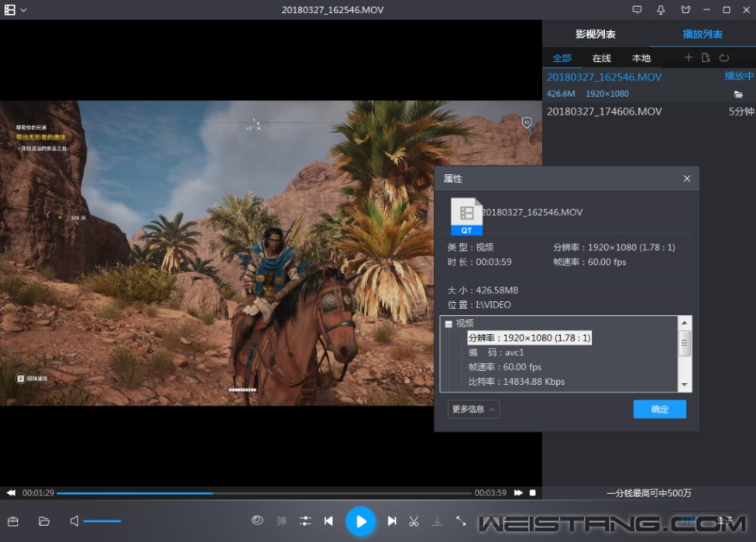The width and height of the screenshot is (756, 542).
Task: Click the 426.6M size label in playlist
Action: [x=561, y=94]
